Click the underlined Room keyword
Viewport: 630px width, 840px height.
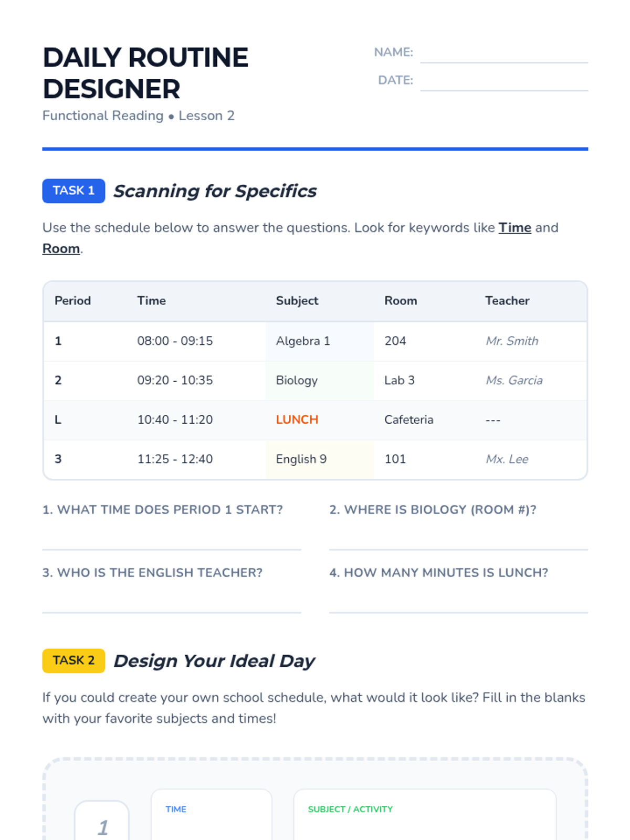(61, 249)
